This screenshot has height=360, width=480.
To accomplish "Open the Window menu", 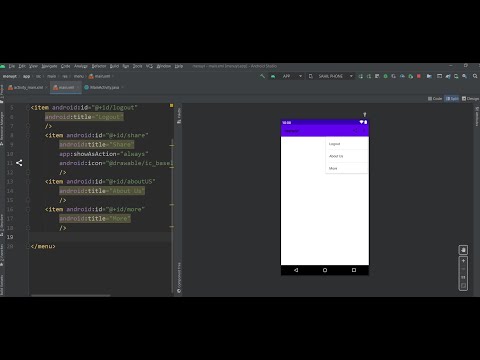I will pos(164,66).
